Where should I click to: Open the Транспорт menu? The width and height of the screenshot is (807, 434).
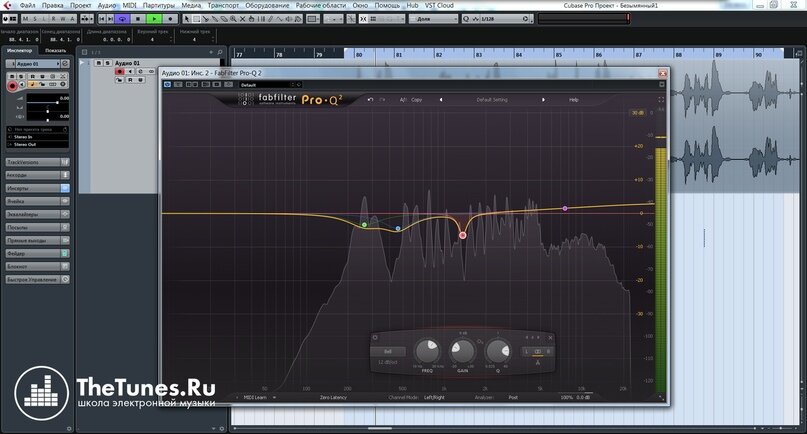click(223, 5)
